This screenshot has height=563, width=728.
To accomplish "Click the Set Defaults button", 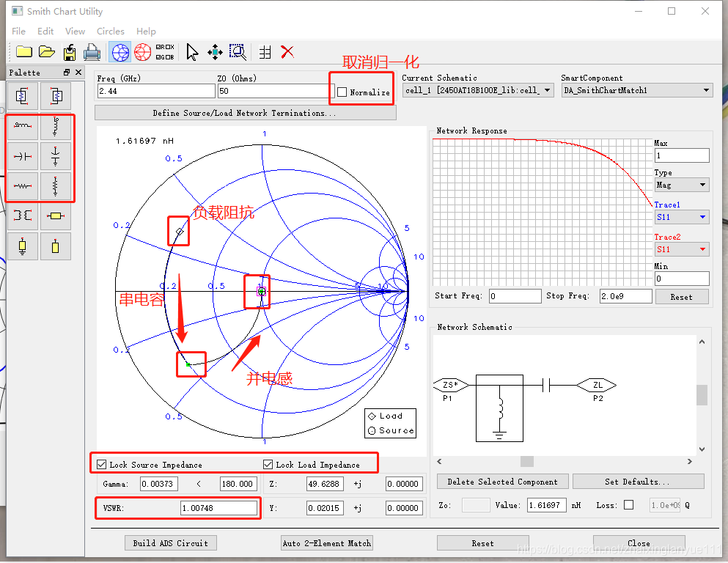I will tap(639, 482).
